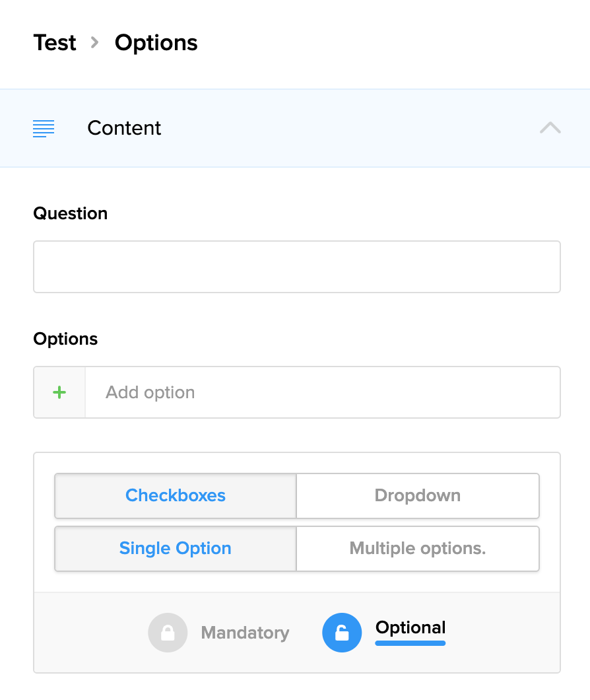Screen dimensions: 590x700
Task: Click the Options breadcrumb title
Action: 156,43
